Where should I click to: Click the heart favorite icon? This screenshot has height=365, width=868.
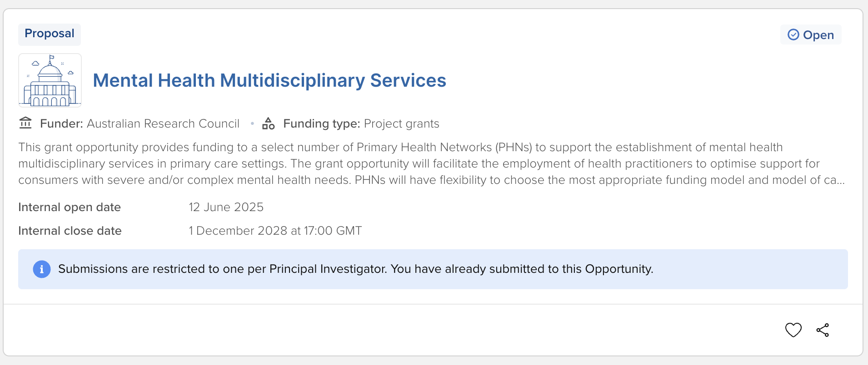point(793,330)
